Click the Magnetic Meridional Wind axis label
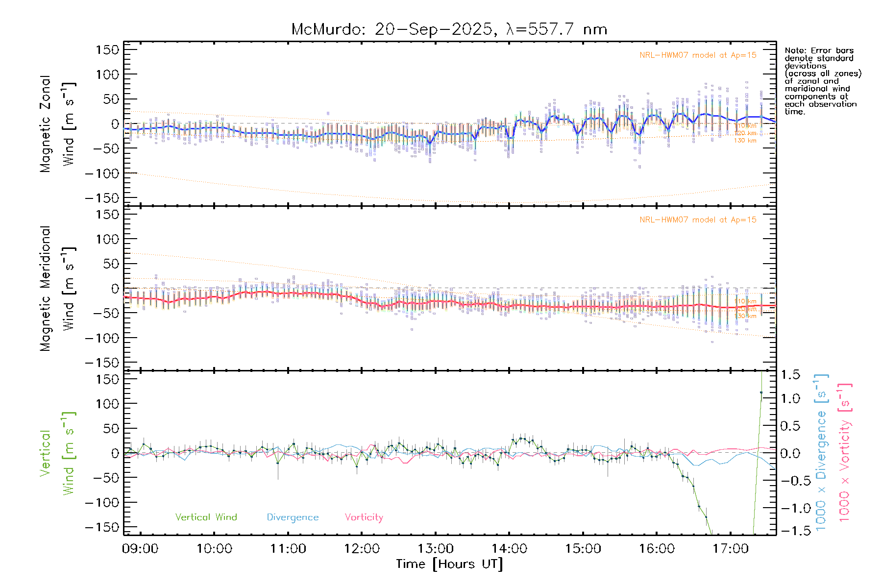This screenshot has height=588, width=882. click(x=57, y=289)
